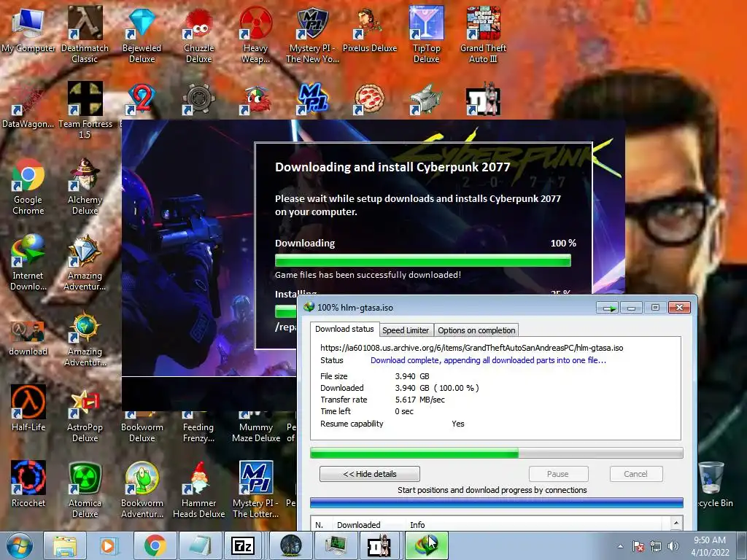
Task: Launch TipTop Deluxe shortcut
Action: coord(426,35)
